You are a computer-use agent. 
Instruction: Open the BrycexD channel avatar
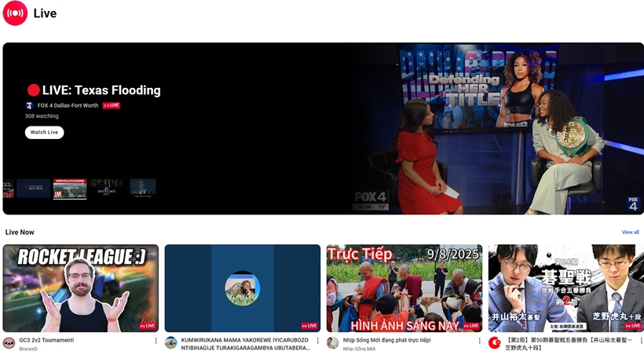coord(9,343)
